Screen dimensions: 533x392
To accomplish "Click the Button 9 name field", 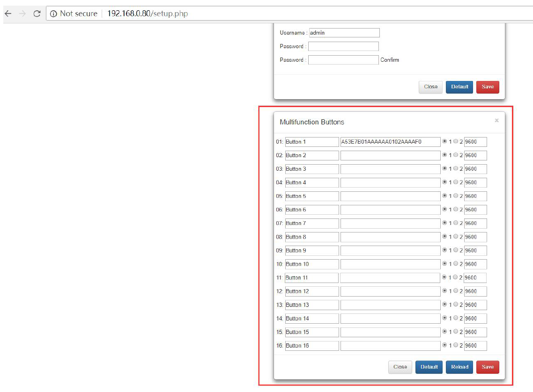I will click(x=312, y=250).
